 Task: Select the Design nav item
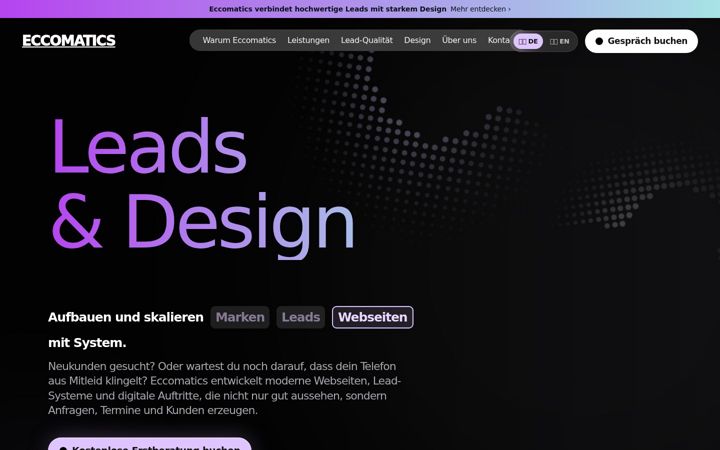(417, 40)
